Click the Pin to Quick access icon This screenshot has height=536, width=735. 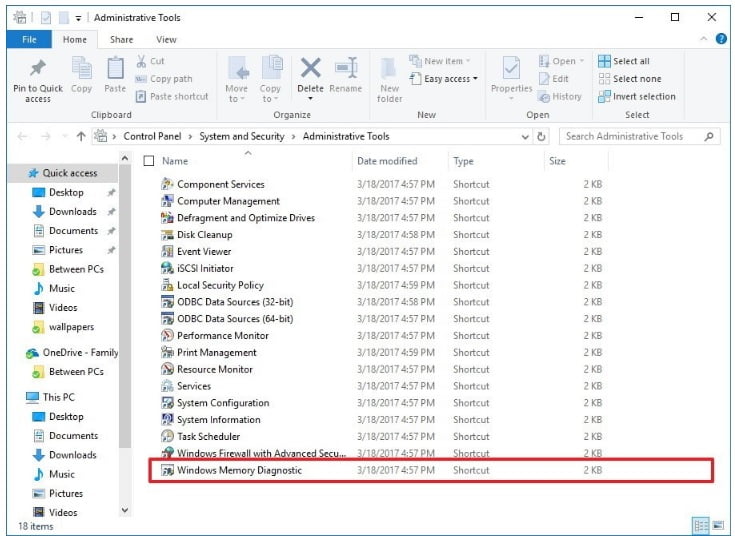click(38, 68)
